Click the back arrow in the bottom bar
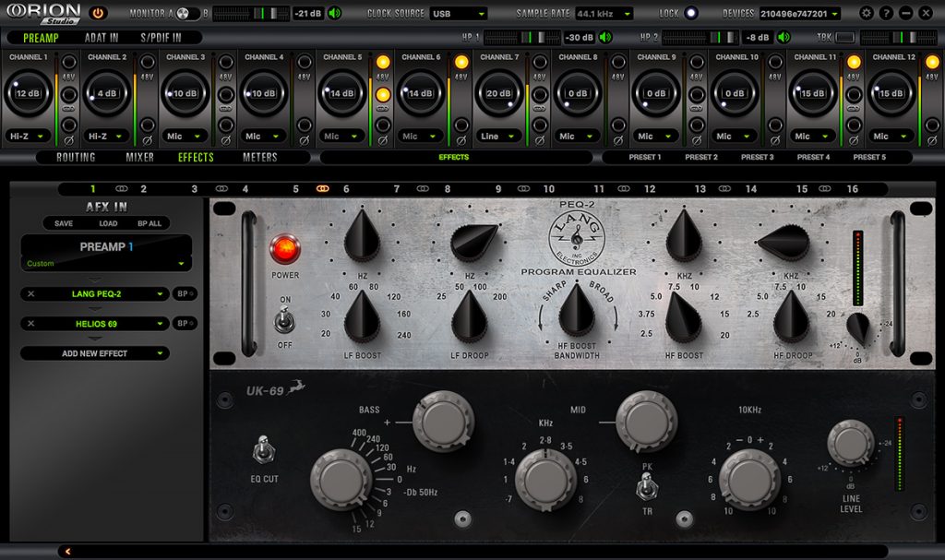 click(x=67, y=551)
